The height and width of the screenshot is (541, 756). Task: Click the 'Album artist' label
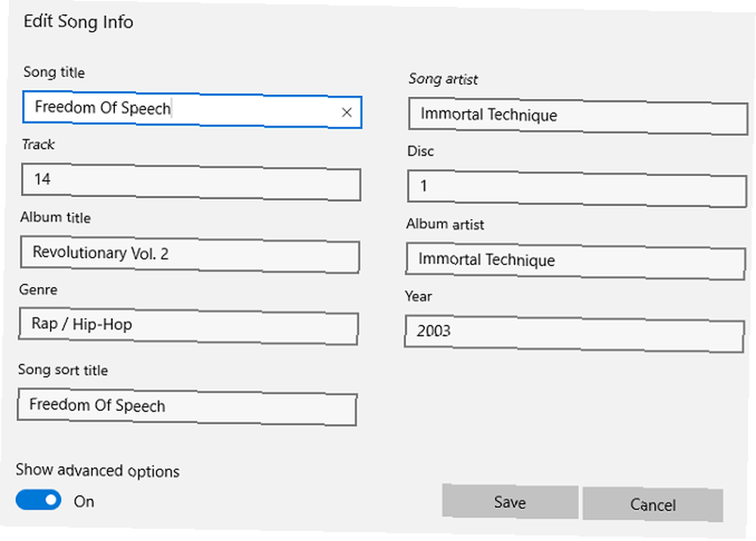445,224
